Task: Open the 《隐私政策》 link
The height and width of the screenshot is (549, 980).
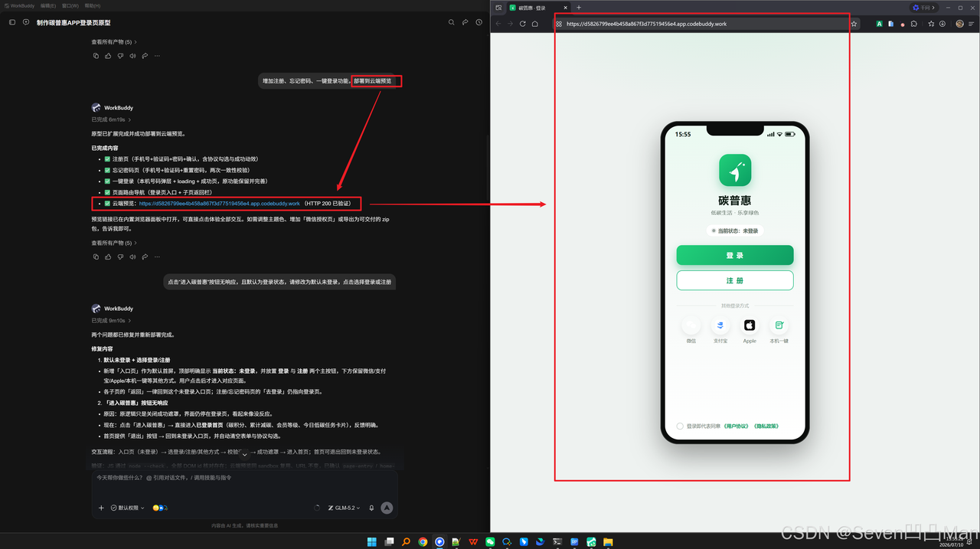Action: pos(768,426)
